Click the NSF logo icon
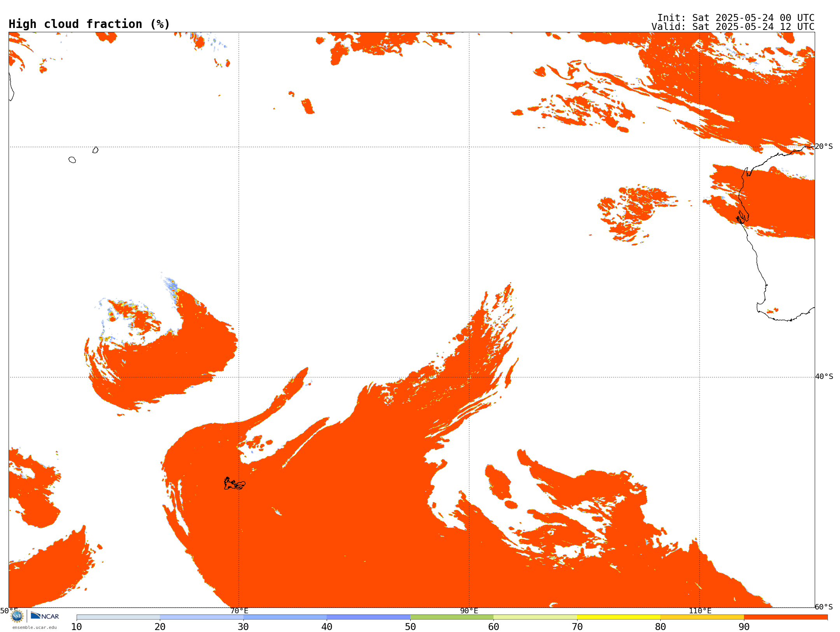 [x=17, y=616]
